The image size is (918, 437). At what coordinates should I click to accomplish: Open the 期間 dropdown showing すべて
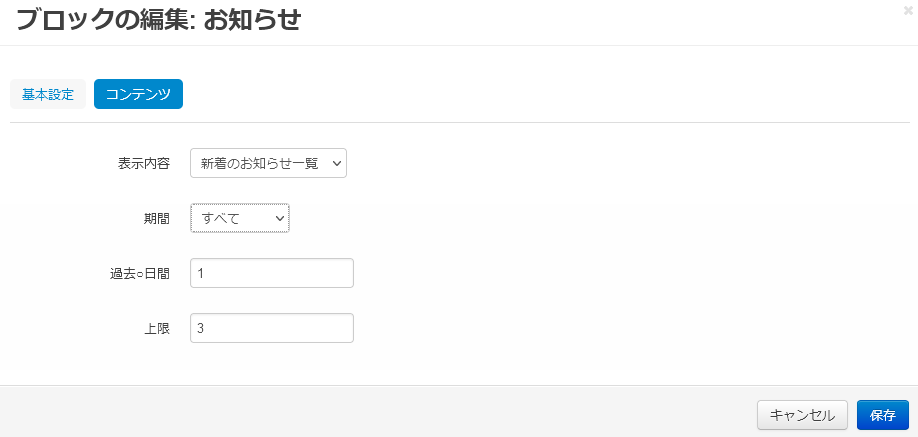(x=240, y=218)
